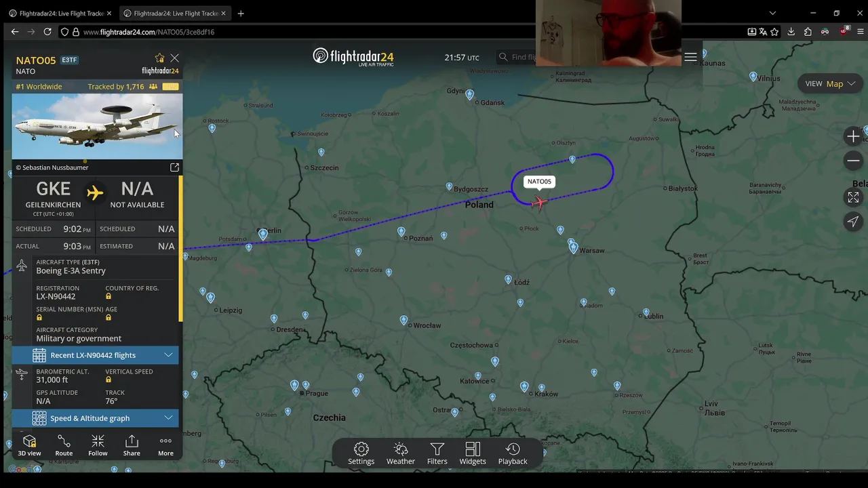
Task: Open the list all tabs dropdown
Action: pos(772,13)
